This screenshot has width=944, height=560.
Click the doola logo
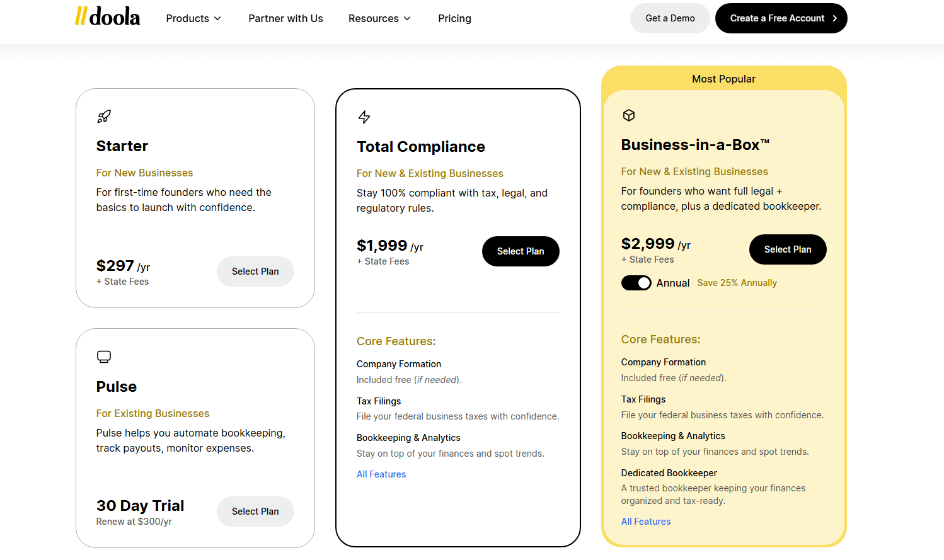[x=107, y=16]
